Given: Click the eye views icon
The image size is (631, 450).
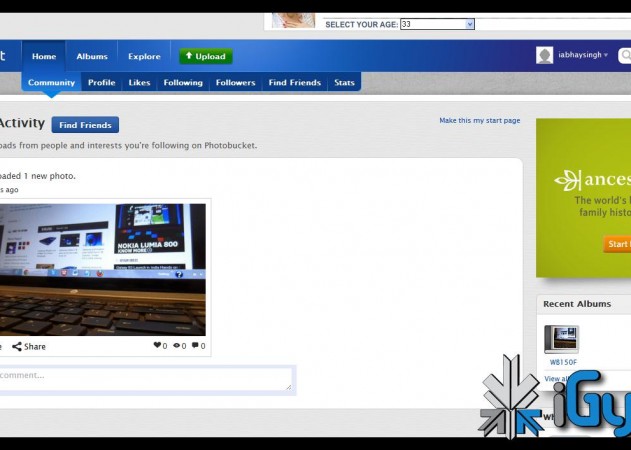Looking at the screenshot, I should (178, 346).
